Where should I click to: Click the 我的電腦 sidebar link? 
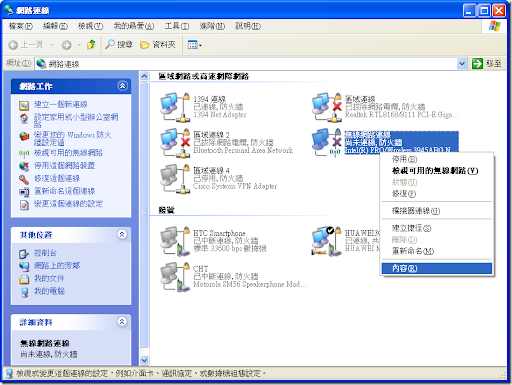point(49,291)
